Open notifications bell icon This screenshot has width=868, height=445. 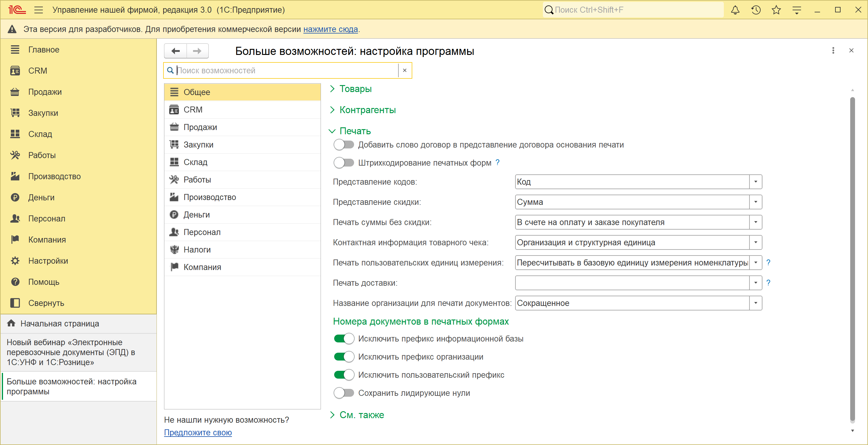pos(735,10)
